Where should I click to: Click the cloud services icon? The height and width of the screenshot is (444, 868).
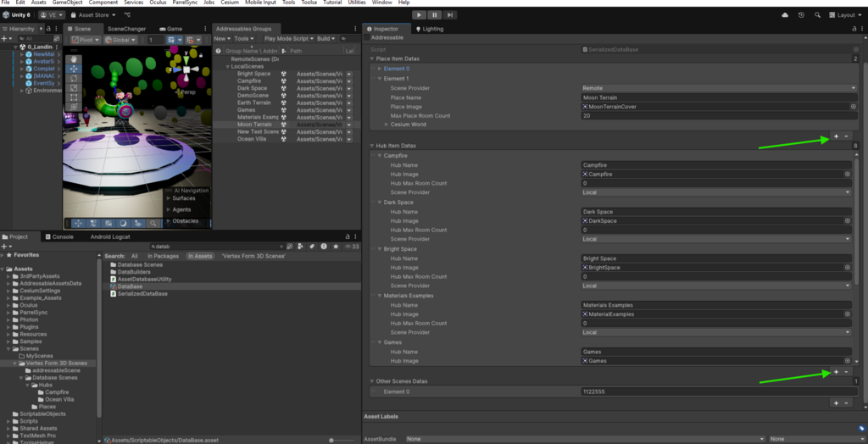784,15
